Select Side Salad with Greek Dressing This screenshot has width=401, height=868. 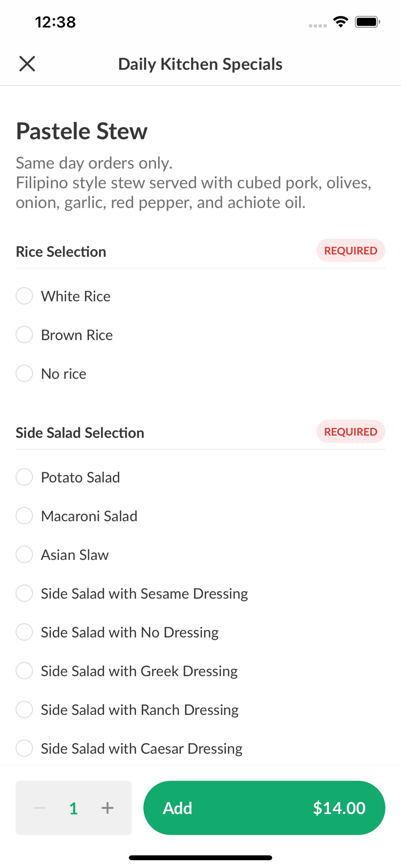[x=24, y=671]
